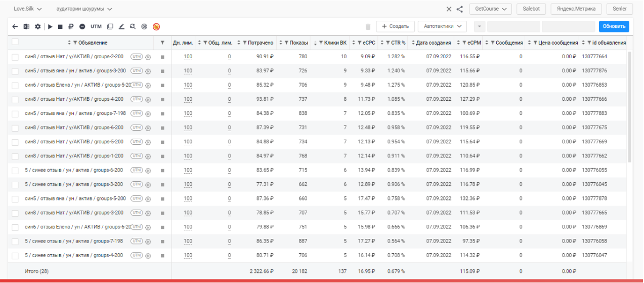This screenshot has height=283, width=644.
Task: Check the box for син8 groups-1-200 row
Action: [x=15, y=156]
